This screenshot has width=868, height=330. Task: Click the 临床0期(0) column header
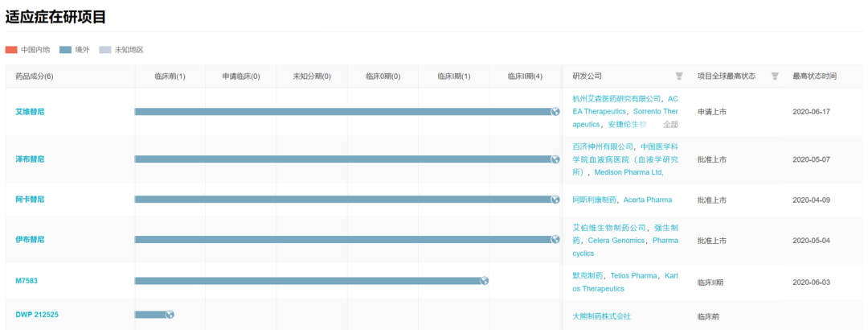pos(383,76)
